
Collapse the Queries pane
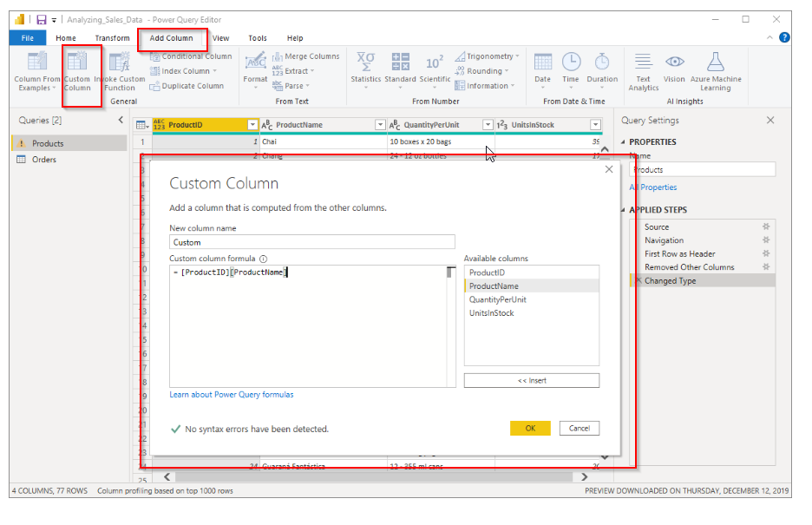point(121,120)
